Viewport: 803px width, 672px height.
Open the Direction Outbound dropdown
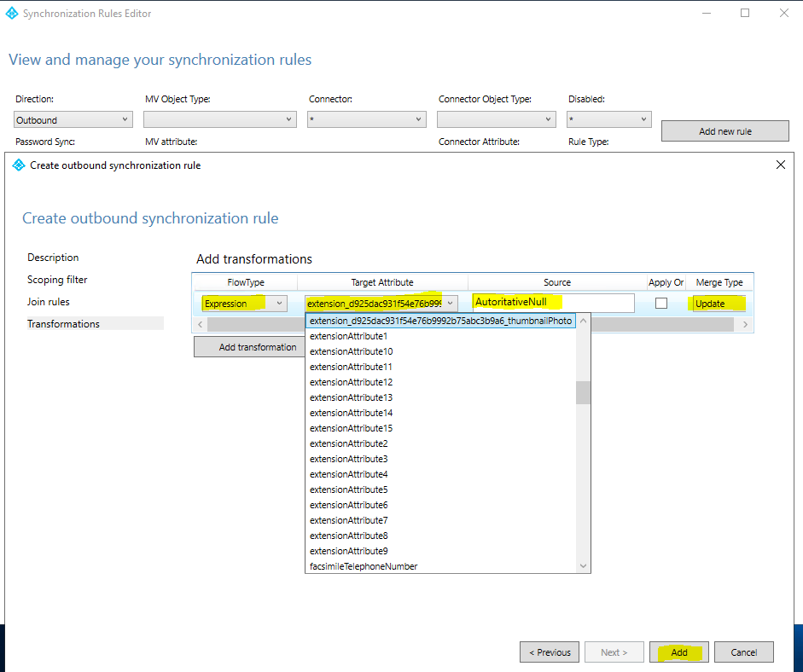[73, 119]
